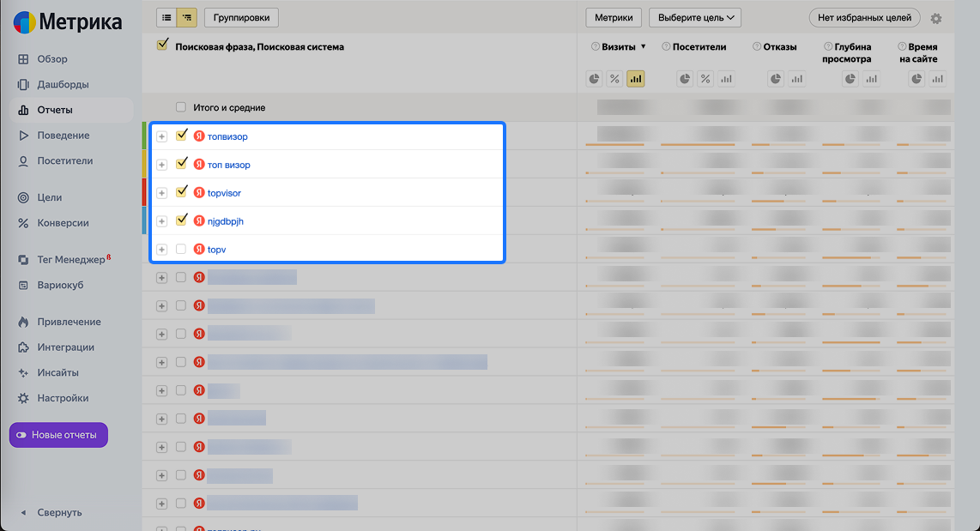Uncheck the njgdbpjh row checkbox
This screenshot has width=980, height=531.
coord(181,220)
